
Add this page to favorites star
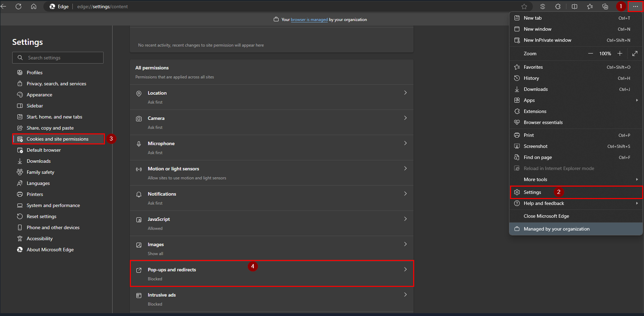point(524,7)
